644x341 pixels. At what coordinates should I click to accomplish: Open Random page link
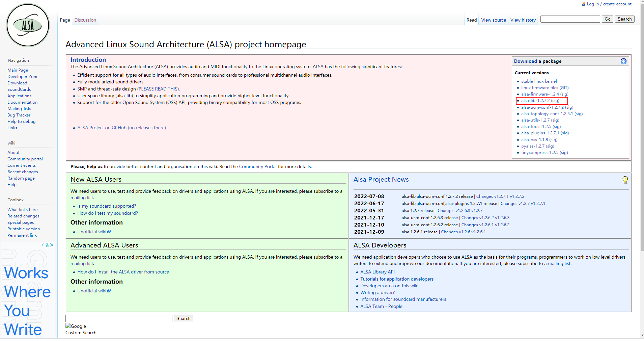tap(21, 178)
